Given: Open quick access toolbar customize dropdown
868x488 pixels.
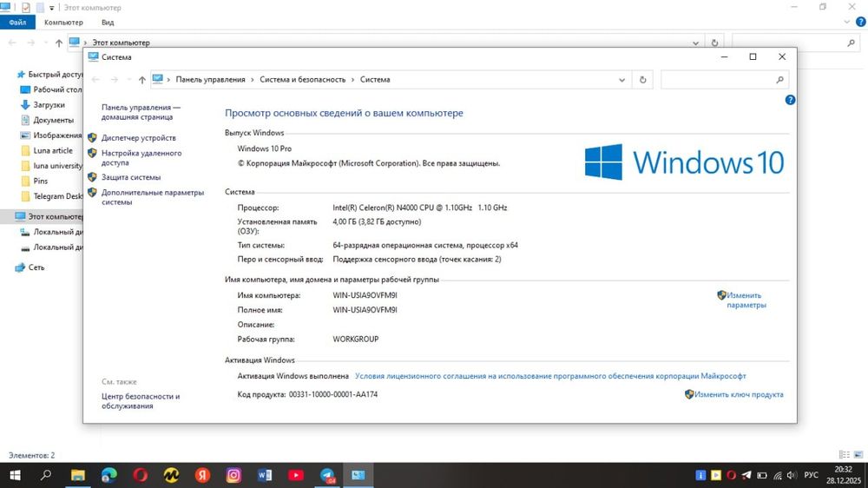Looking at the screenshot, I should tap(51, 8).
